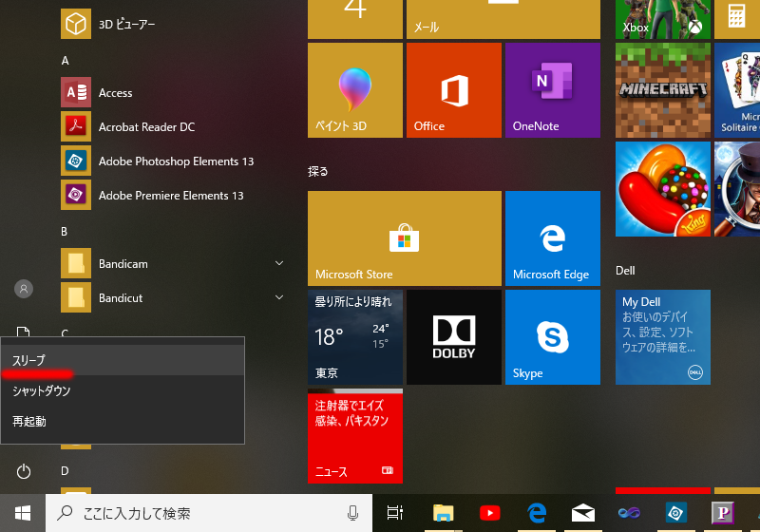This screenshot has height=532, width=760.
Task: Open the Minecraft tile
Action: [x=663, y=90]
